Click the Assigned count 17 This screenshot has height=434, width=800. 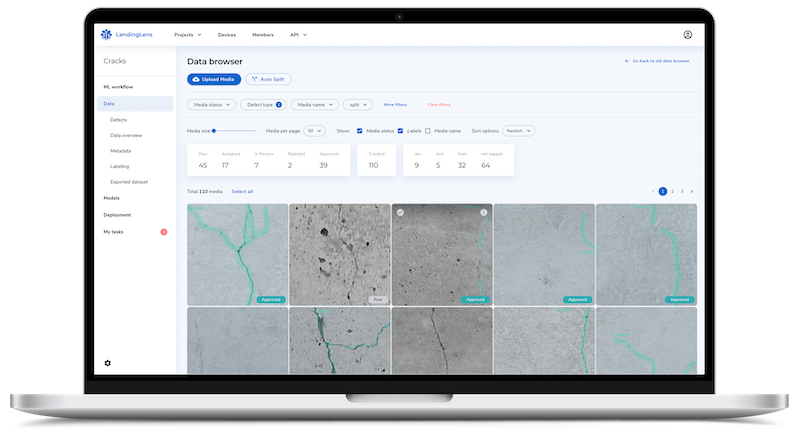pos(225,165)
